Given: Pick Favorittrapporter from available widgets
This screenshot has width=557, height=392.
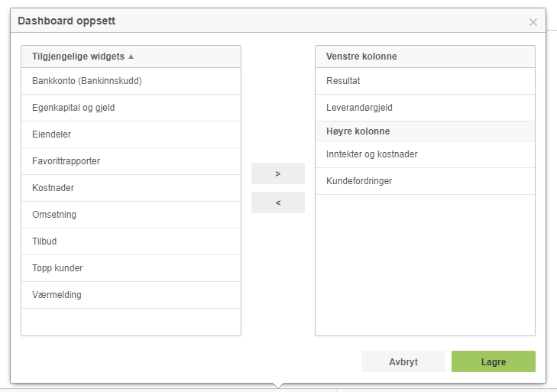Looking at the screenshot, I should tap(131, 161).
